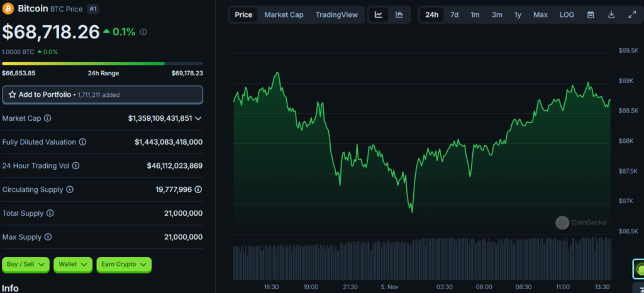Toggle LOG scale on the chart
Image resolution: width=644 pixels, height=293 pixels.
pos(567,14)
